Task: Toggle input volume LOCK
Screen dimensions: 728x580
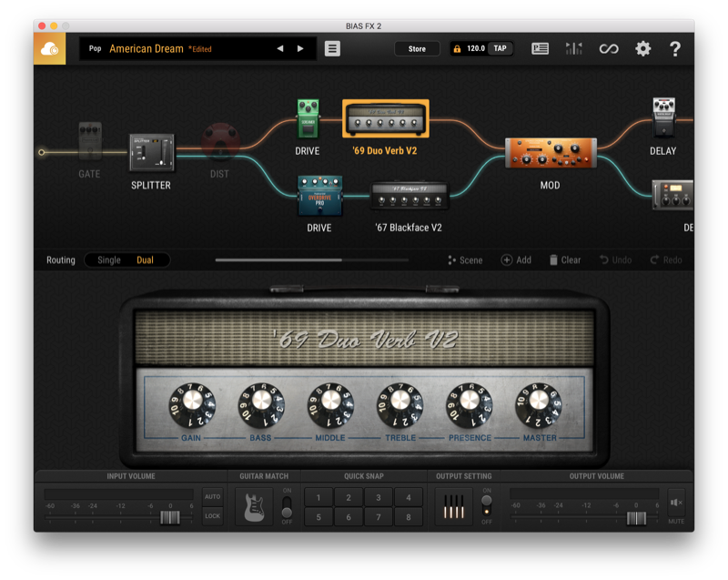Action: click(213, 516)
